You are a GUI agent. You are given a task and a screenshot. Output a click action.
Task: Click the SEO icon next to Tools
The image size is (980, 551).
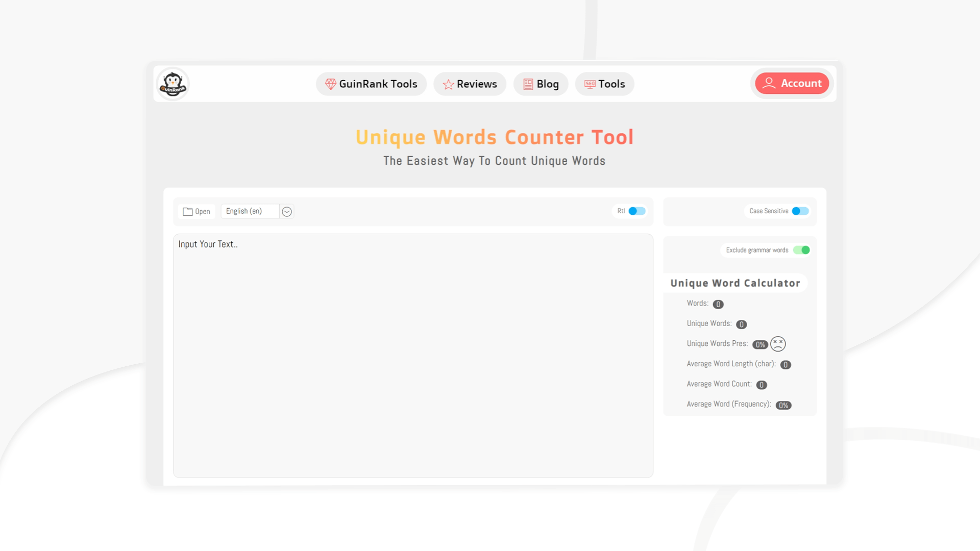click(590, 84)
